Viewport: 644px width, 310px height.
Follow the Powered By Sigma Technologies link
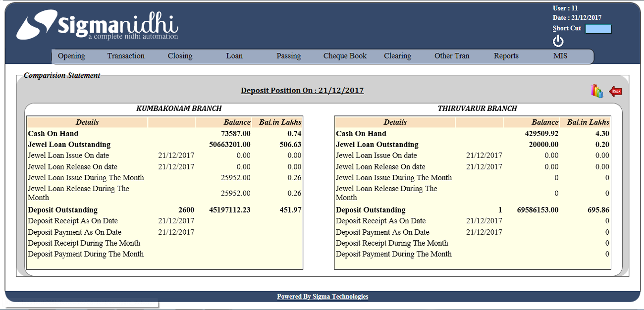pyautogui.click(x=322, y=296)
